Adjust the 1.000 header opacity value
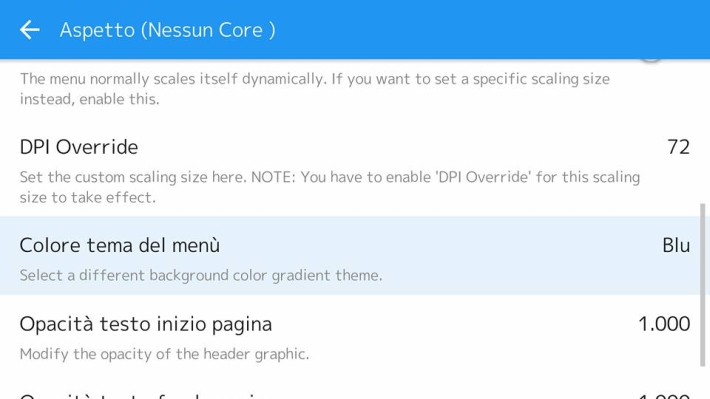This screenshot has height=399, width=710. pos(664,324)
